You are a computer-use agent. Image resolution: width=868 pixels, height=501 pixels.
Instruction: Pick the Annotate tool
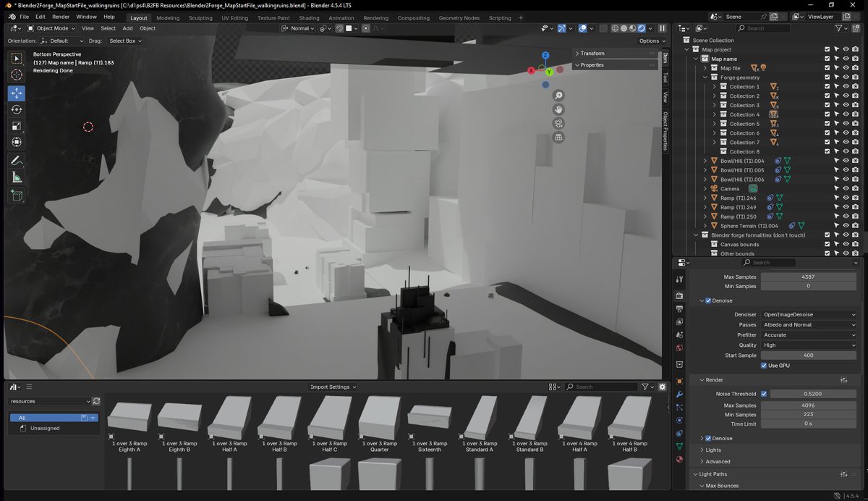tap(17, 161)
